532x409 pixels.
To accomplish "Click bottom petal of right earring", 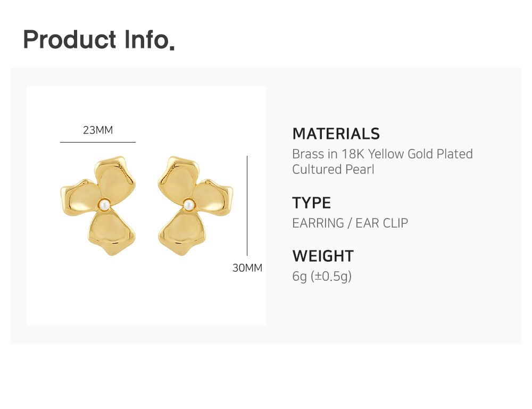I will tap(182, 232).
